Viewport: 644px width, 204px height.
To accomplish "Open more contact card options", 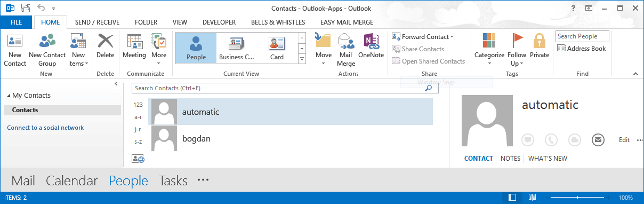I will (x=640, y=140).
